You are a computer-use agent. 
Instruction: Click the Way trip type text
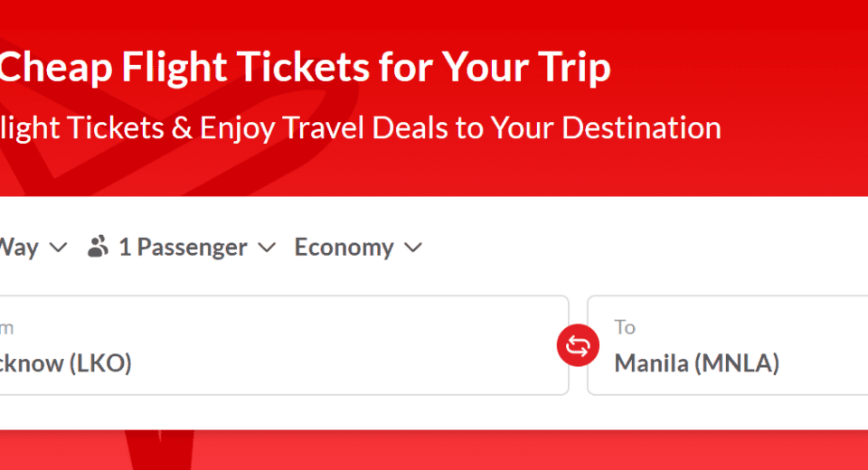(x=19, y=248)
